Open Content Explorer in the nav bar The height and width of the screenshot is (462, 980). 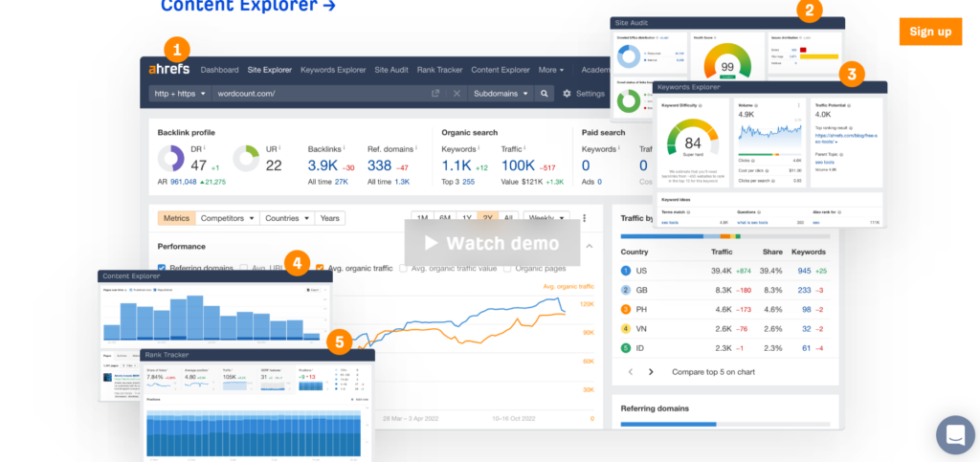[x=501, y=70]
